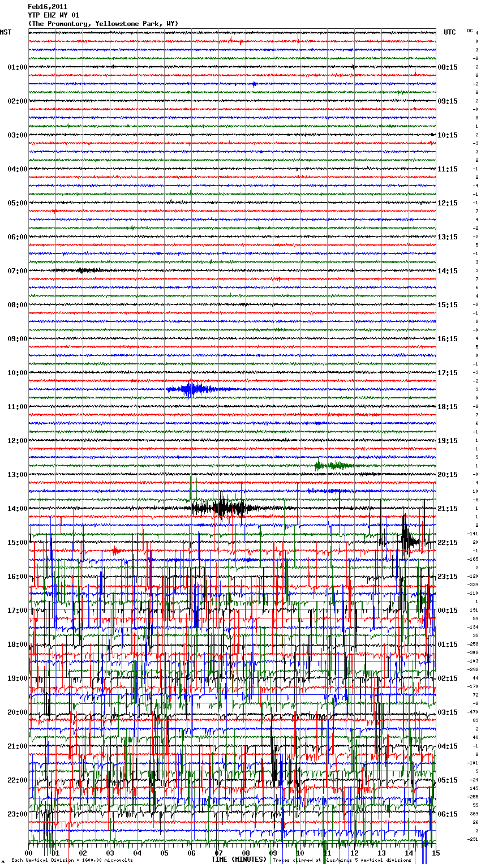Viewport: 481px width, 868px height.
Task: Click the 17:00 MST time label
Action: 18,611
